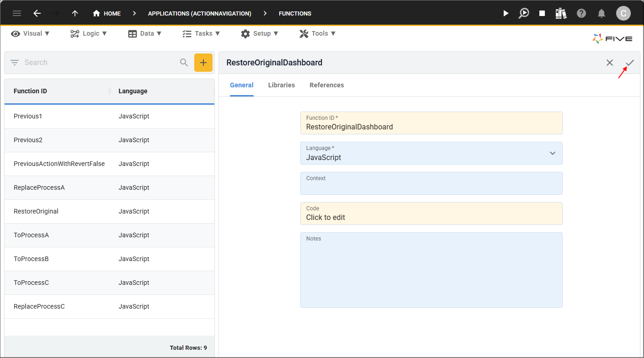
Task: Click the Home icon in breadcrumb
Action: coord(96,13)
